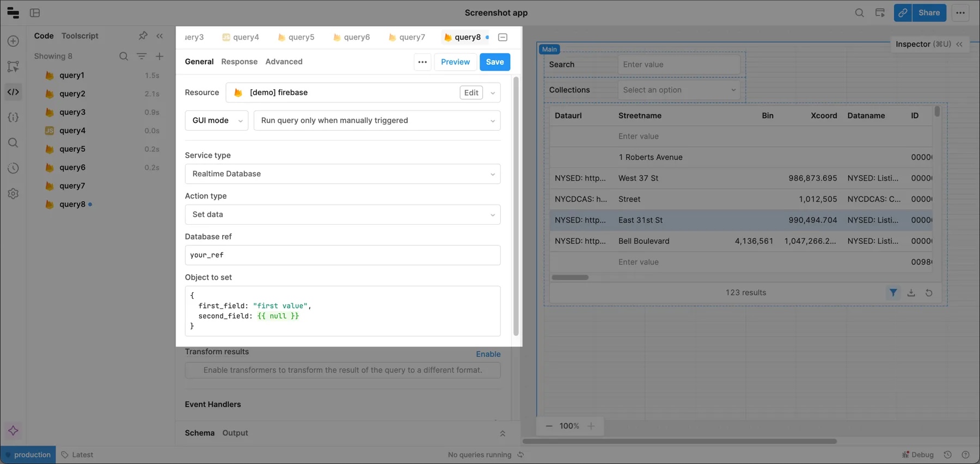Switch to the Toolscript tab
Screen dimensions: 980x464
pos(80,36)
